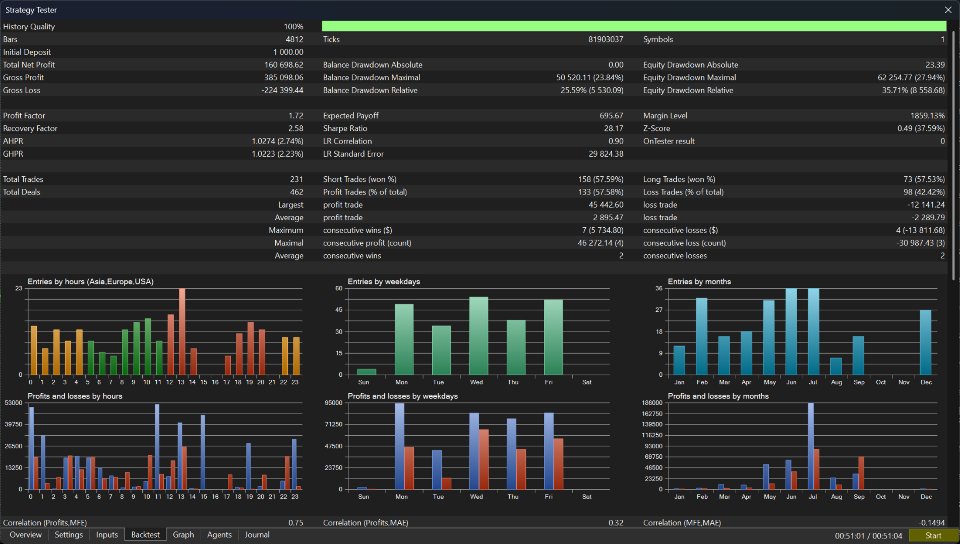Select the Backtest tab

pos(146,535)
